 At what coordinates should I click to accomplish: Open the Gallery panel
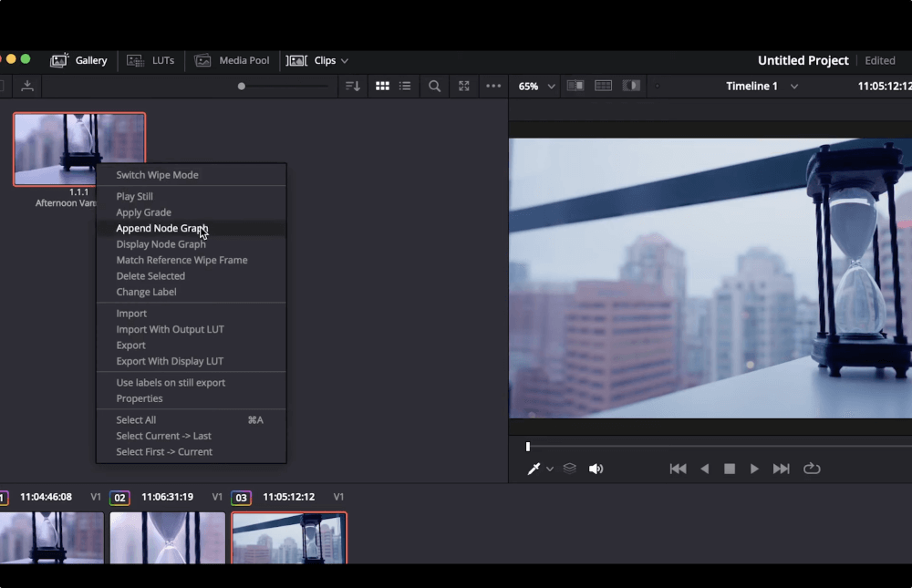pos(79,60)
